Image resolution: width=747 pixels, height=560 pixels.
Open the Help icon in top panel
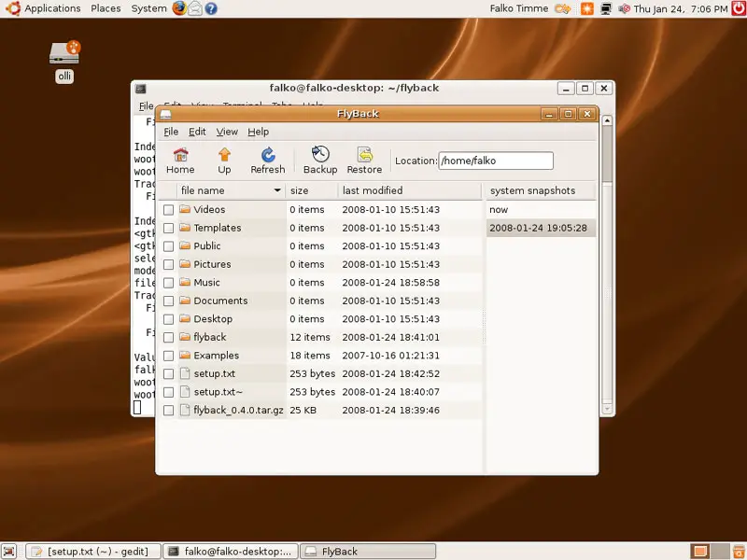point(211,8)
